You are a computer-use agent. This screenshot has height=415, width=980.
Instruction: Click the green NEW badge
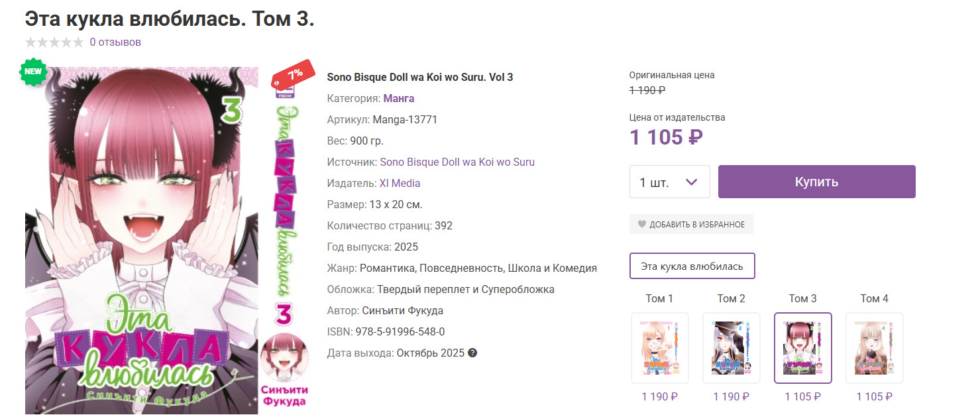pos(33,72)
